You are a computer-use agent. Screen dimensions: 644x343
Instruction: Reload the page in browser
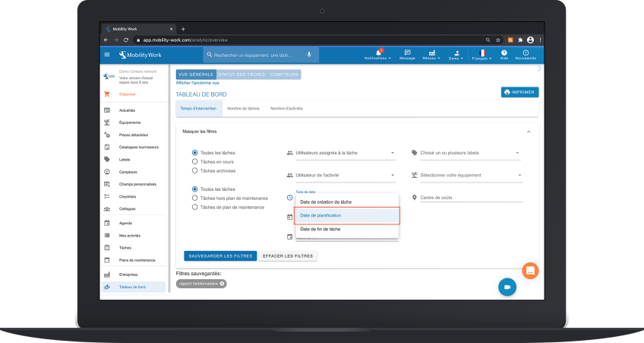click(126, 40)
